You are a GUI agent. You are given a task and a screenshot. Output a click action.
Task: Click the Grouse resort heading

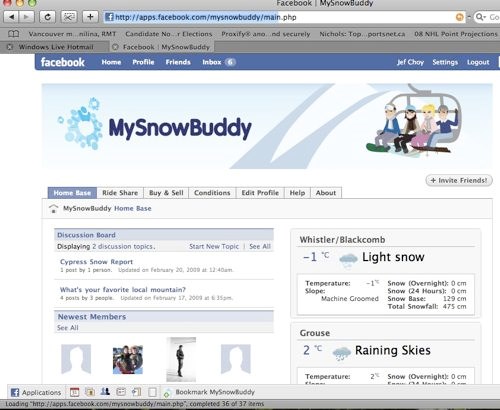[315, 333]
